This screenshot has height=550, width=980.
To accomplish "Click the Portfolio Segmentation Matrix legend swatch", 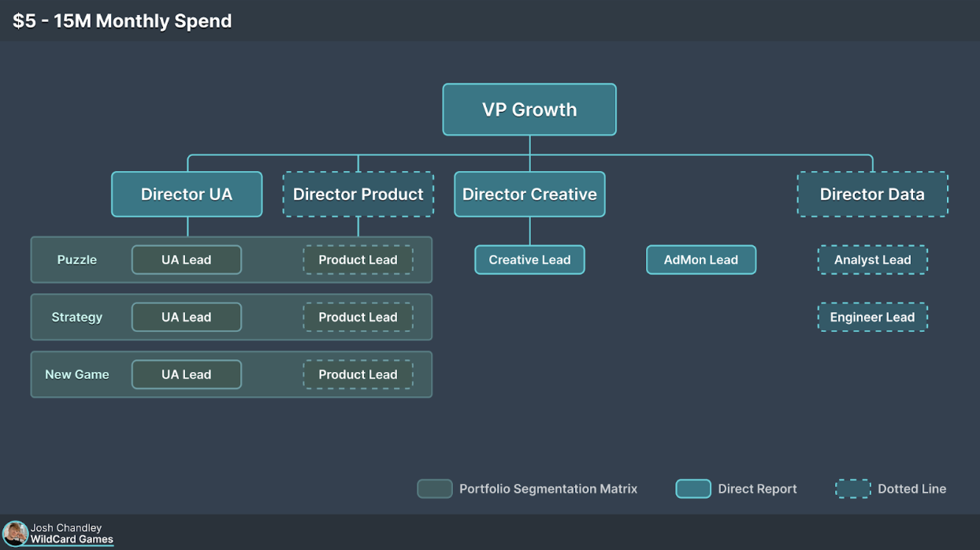I will click(x=435, y=489).
